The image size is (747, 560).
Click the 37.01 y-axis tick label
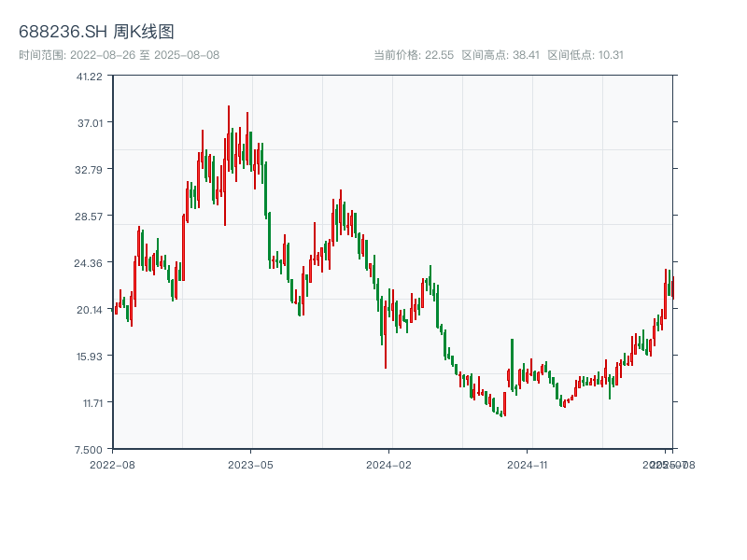(x=90, y=122)
